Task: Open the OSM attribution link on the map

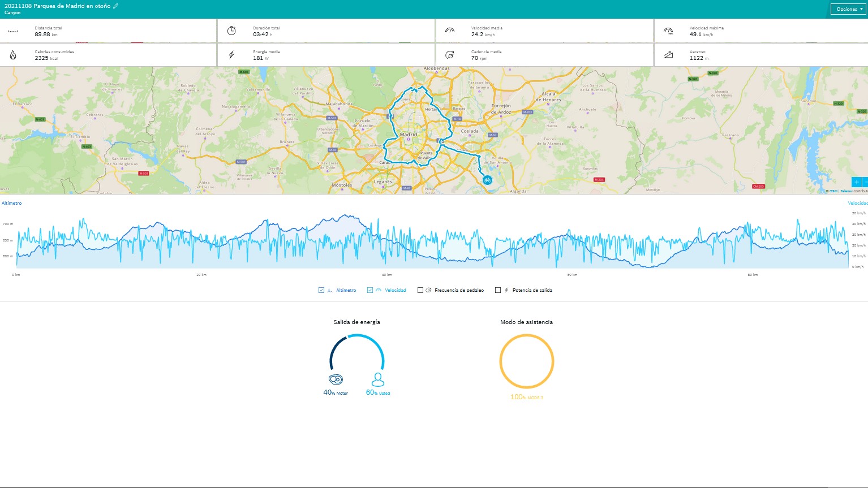Action: [x=833, y=191]
